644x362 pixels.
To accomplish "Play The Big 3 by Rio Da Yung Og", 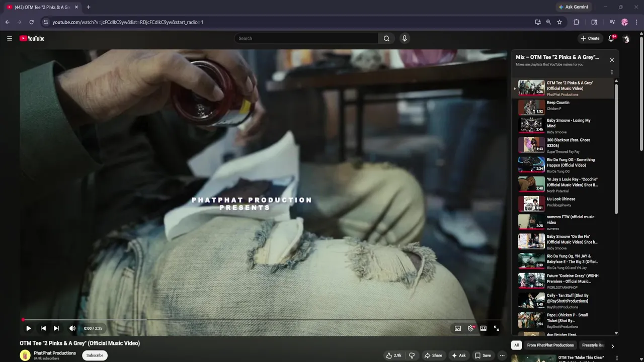I will coord(563,261).
